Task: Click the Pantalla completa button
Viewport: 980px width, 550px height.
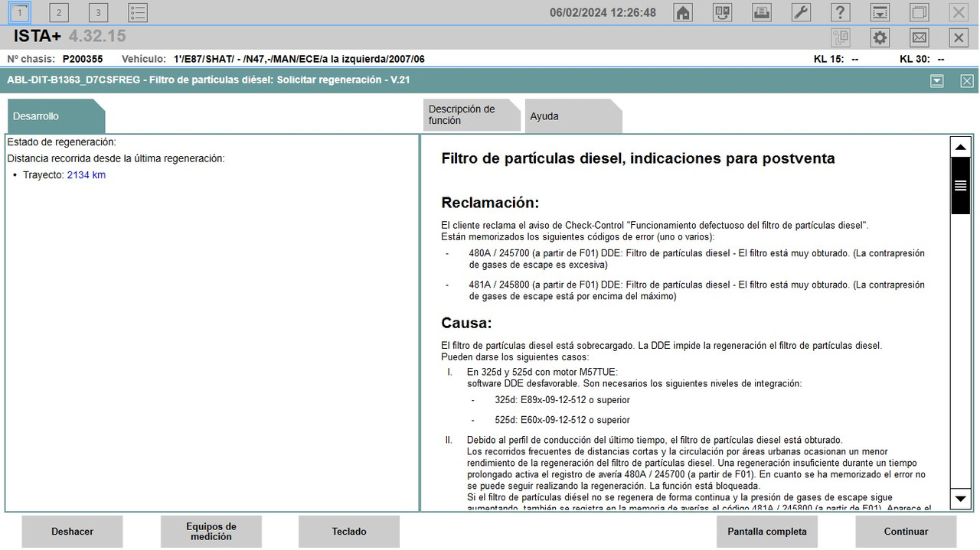Action: click(x=767, y=532)
